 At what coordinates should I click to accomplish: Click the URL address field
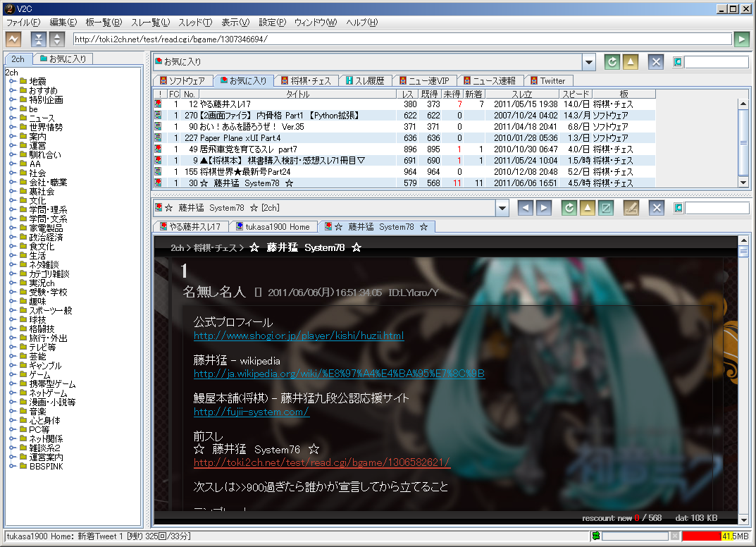coord(402,39)
